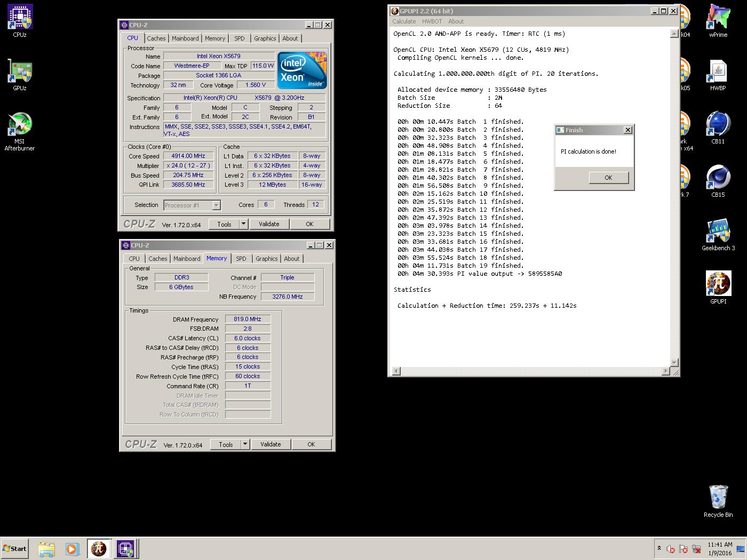Click GPUPI horizontal scrollbar right arrow
The image size is (747, 560).
tap(666, 371)
